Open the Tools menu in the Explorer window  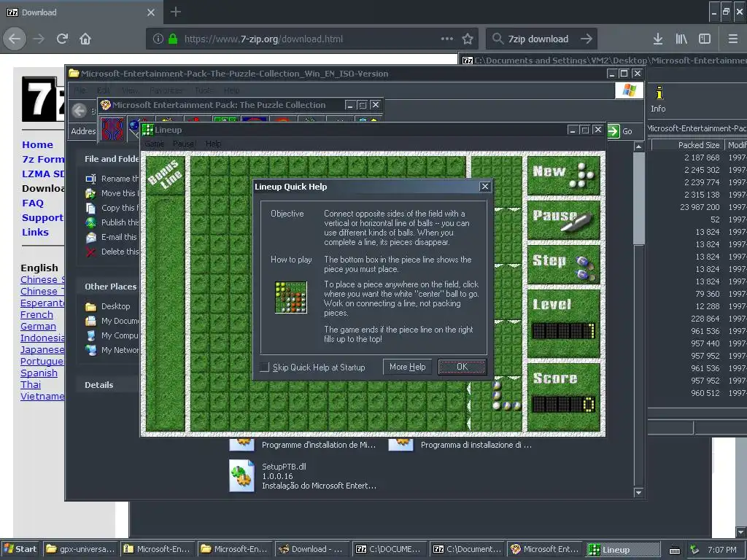pyautogui.click(x=204, y=90)
